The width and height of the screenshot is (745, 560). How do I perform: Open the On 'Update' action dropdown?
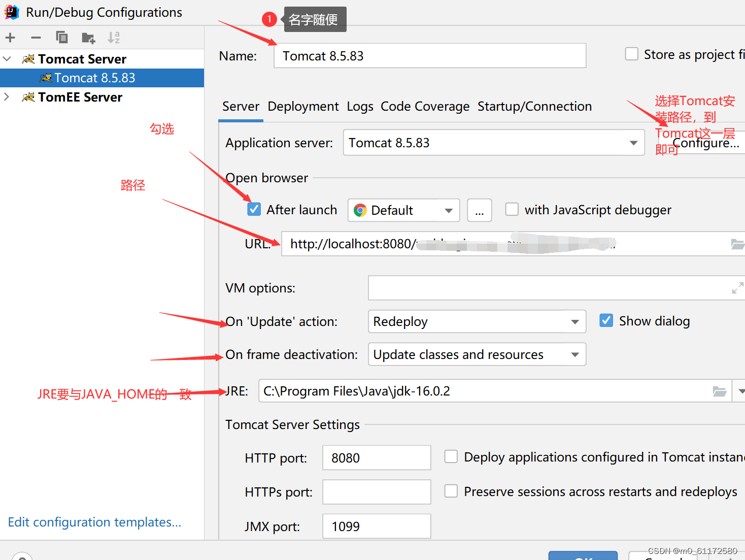574,321
